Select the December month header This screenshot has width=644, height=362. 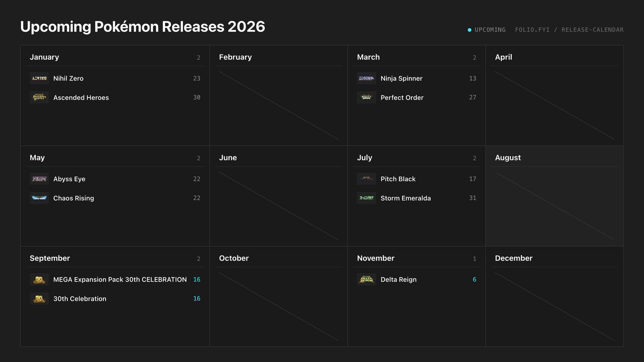514,258
